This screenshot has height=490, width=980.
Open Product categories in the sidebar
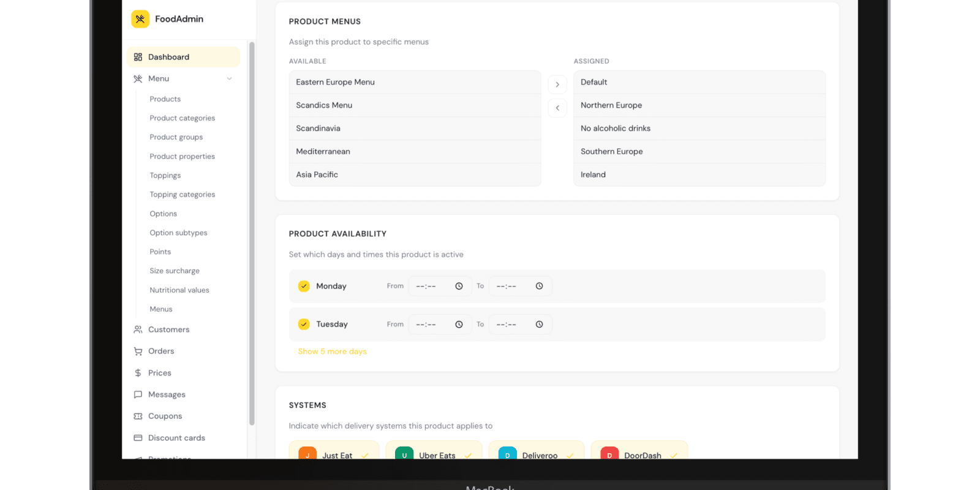182,118
